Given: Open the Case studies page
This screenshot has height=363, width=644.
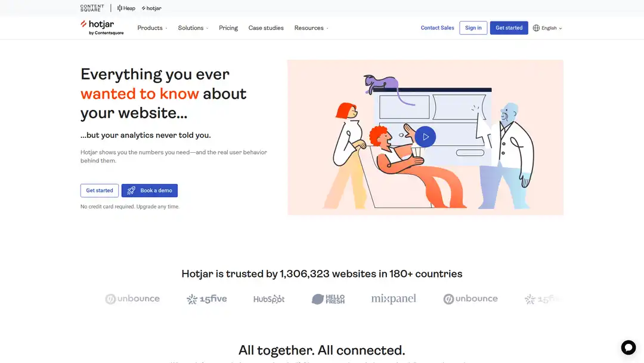Looking at the screenshot, I should click(266, 27).
